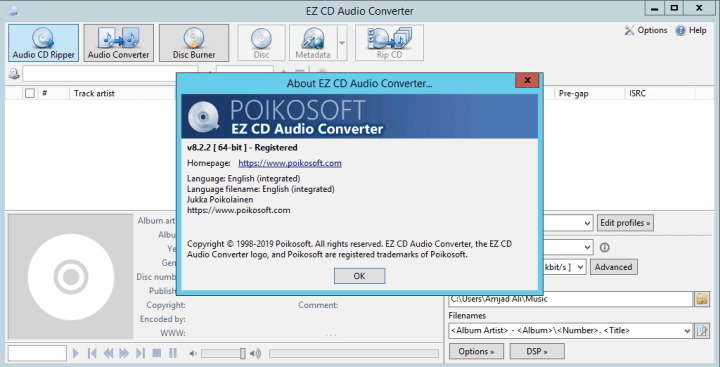The width and height of the screenshot is (720, 367).
Task: Click the CD drive icon beside the drive field
Action: (x=14, y=73)
